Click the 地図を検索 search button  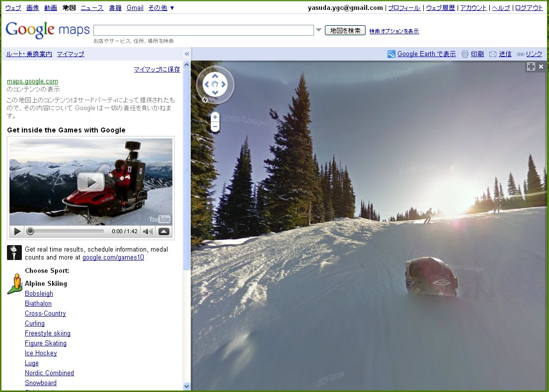(345, 30)
